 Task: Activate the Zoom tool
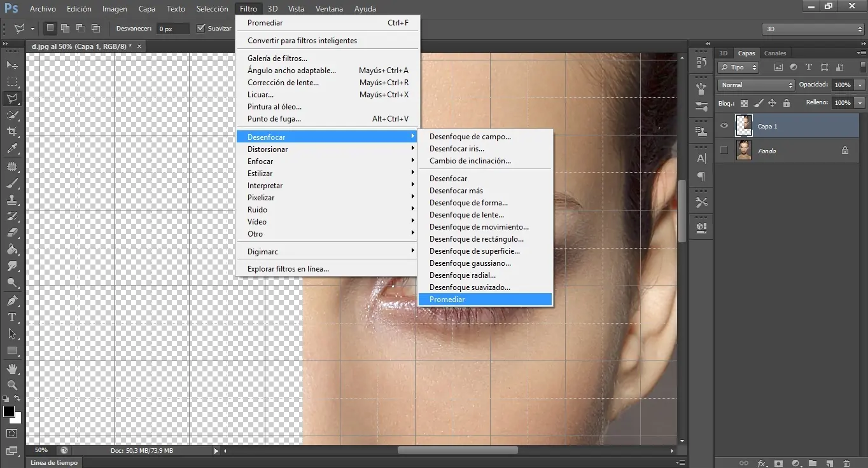[x=13, y=385]
